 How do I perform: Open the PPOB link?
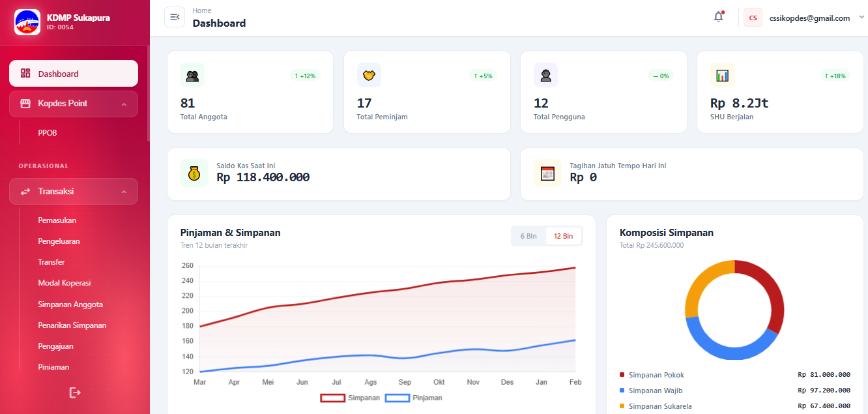click(48, 133)
